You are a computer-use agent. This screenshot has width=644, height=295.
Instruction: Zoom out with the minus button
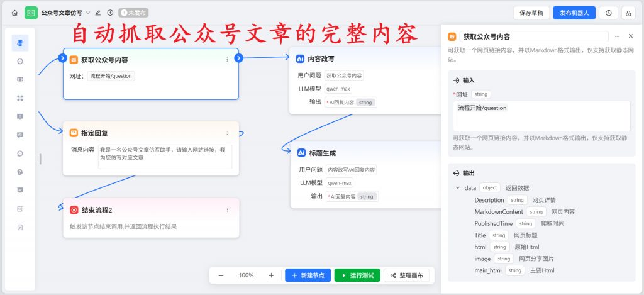click(x=221, y=276)
